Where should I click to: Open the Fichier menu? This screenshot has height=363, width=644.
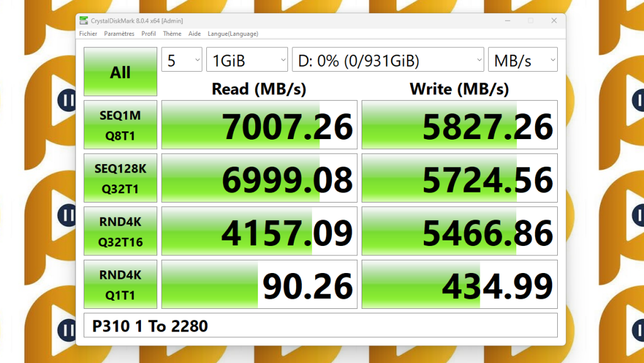pos(88,34)
